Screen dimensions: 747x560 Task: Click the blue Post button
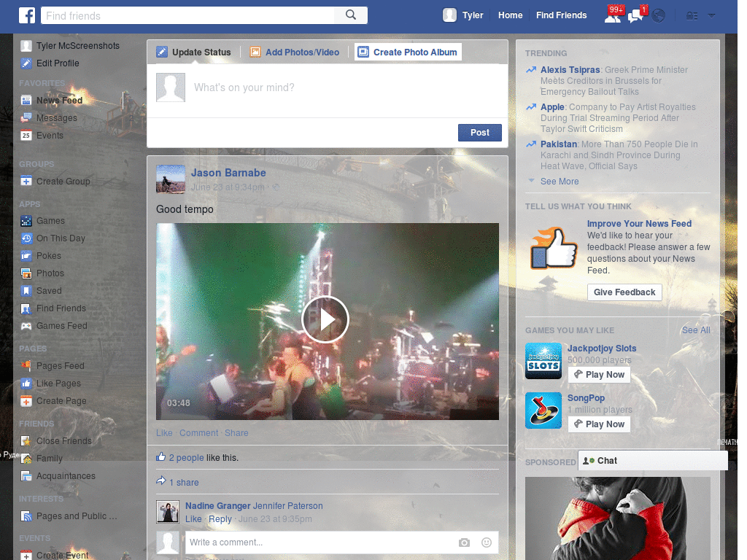click(x=480, y=133)
